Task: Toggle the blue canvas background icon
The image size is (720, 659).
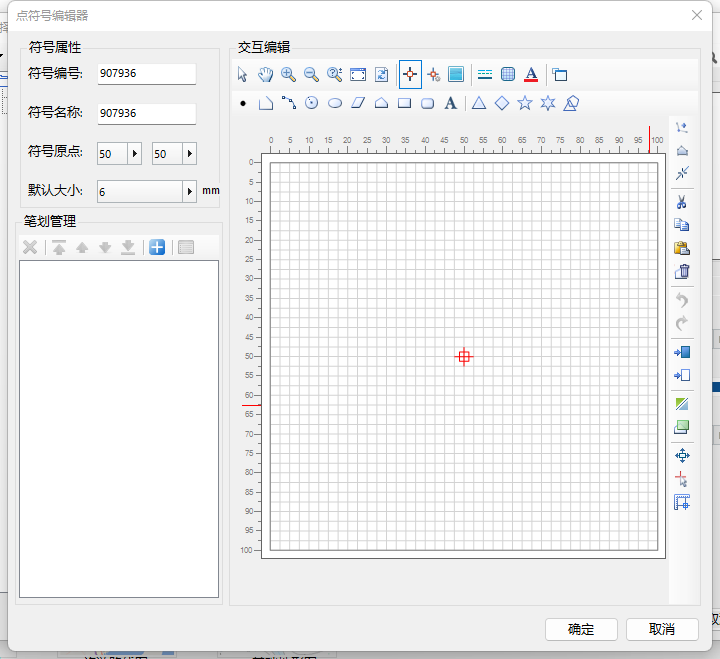Action: point(456,74)
